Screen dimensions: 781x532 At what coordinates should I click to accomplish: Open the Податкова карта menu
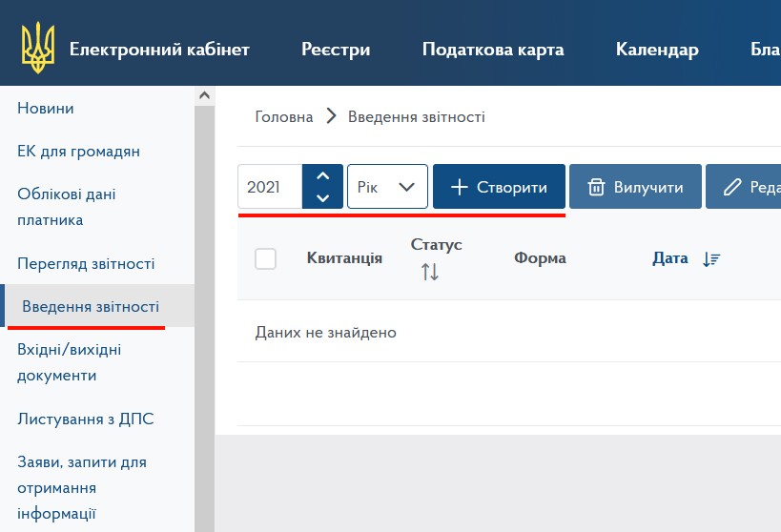(x=493, y=50)
